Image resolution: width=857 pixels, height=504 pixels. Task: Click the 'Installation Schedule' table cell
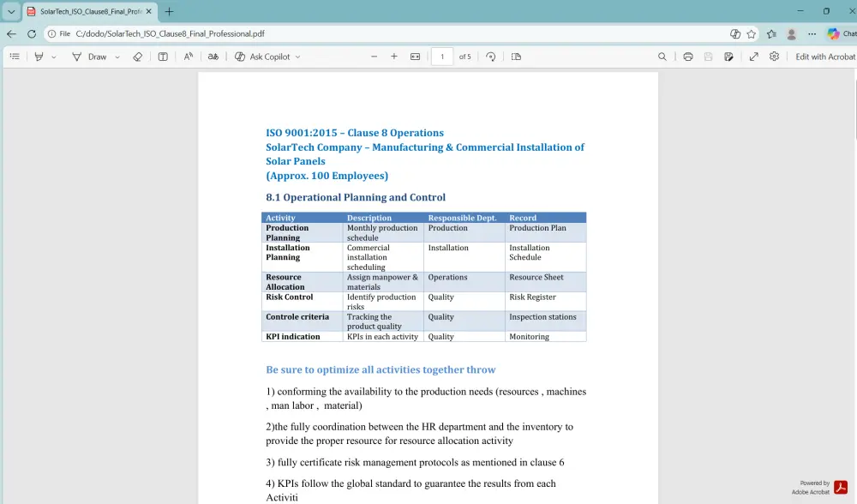click(545, 257)
